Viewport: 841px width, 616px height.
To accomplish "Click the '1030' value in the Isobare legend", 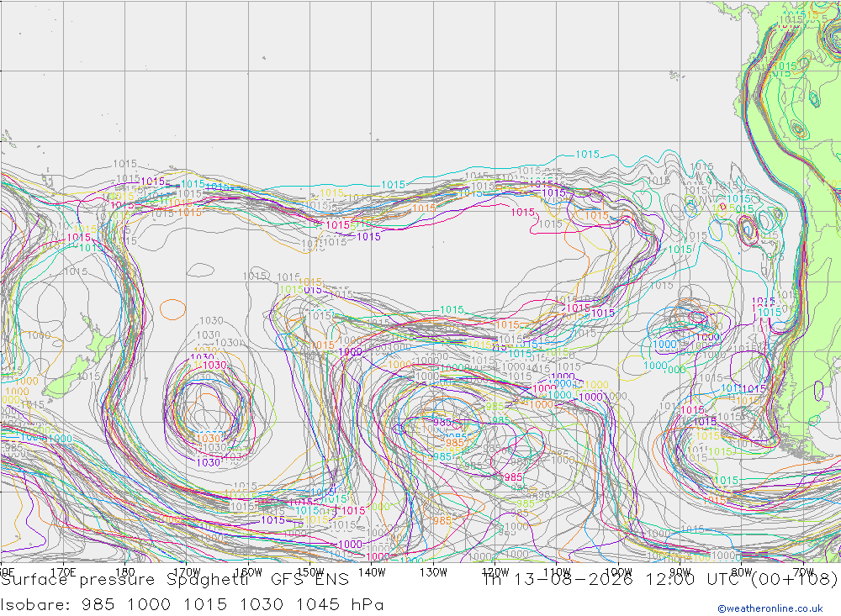I will 262,605.
